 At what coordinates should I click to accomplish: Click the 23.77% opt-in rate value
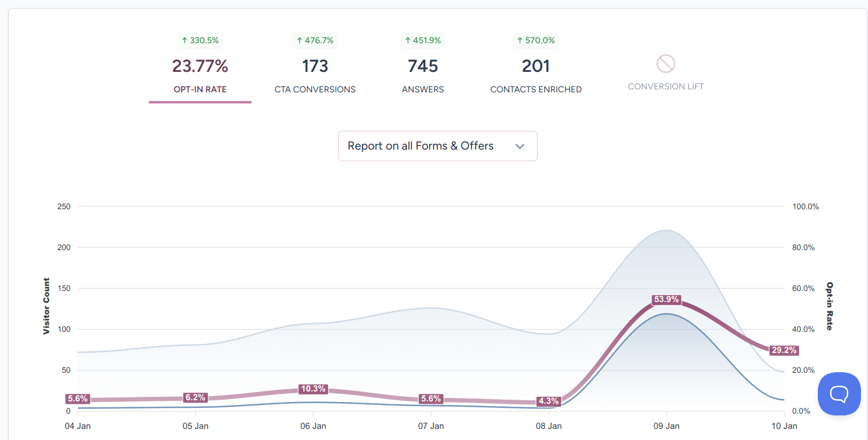click(200, 66)
